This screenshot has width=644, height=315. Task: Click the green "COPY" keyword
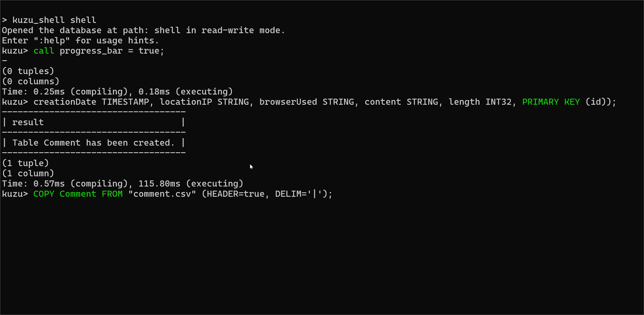pyautogui.click(x=44, y=194)
